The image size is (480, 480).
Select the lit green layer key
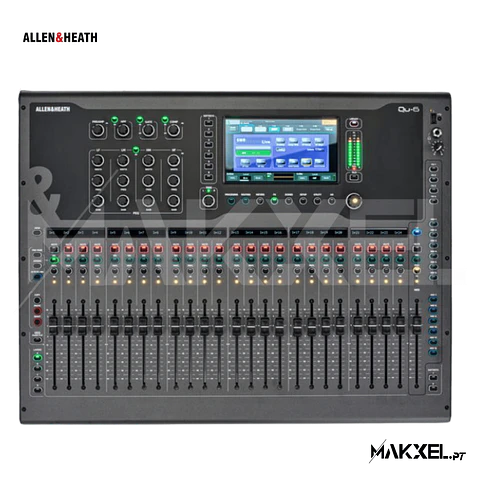37,358
